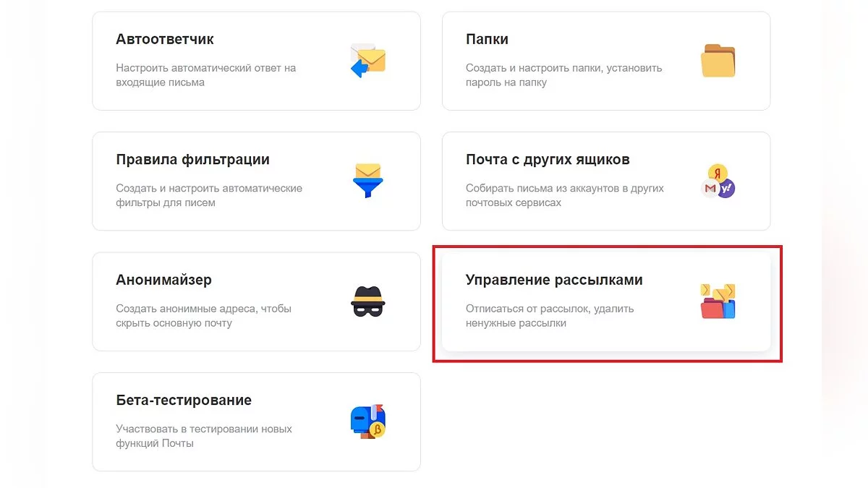Click the Anonymizer hat and mask icon

pyautogui.click(x=367, y=301)
